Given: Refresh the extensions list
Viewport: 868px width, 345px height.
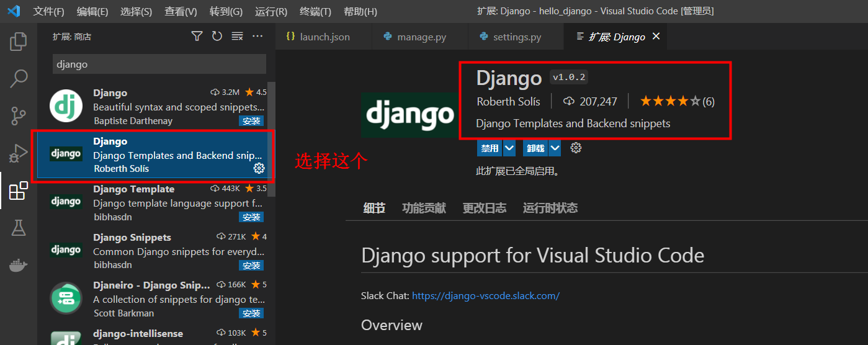Looking at the screenshot, I should [217, 37].
